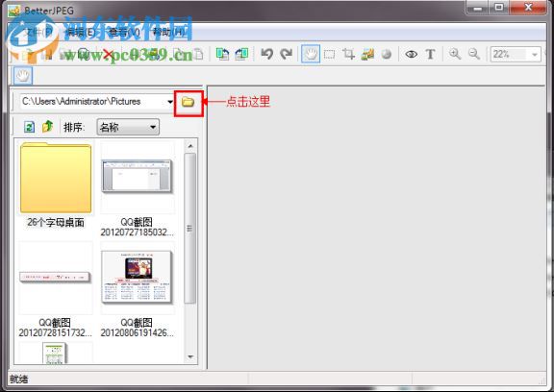Select the QQ截图 20120727185032 thumbnail image
554x392 pixels.
(x=138, y=177)
